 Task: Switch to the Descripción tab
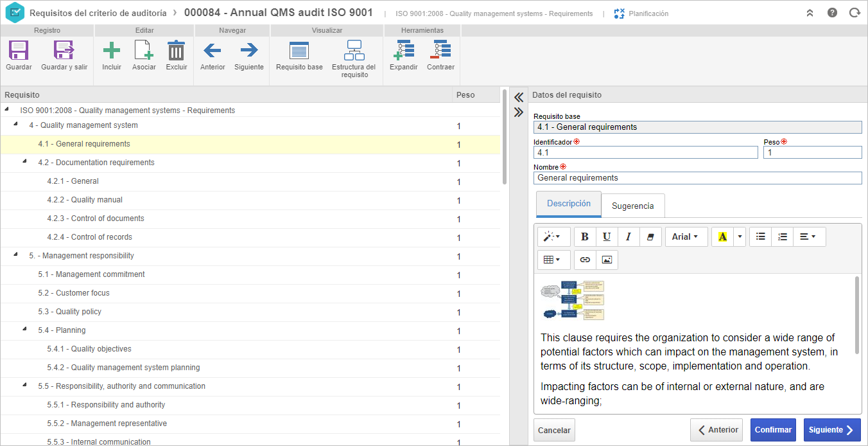[569, 204]
